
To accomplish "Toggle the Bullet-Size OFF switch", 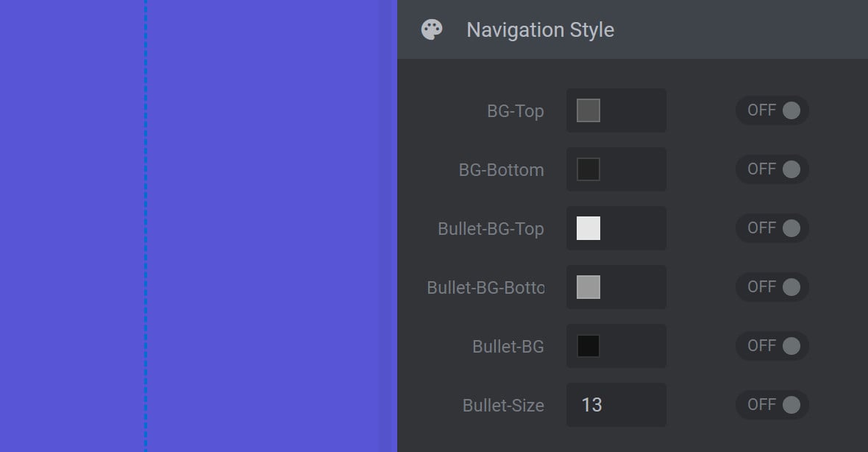I will coord(772,405).
